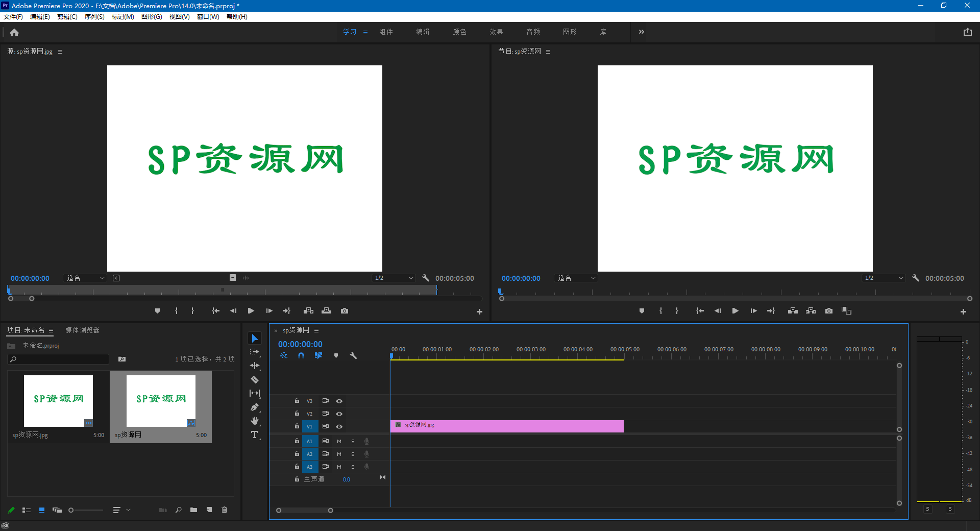Play Source monitor playback

[251, 311]
